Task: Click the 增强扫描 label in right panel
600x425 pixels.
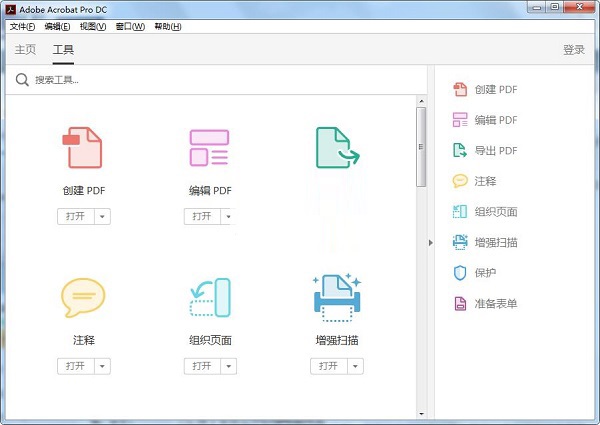Action: pos(496,242)
